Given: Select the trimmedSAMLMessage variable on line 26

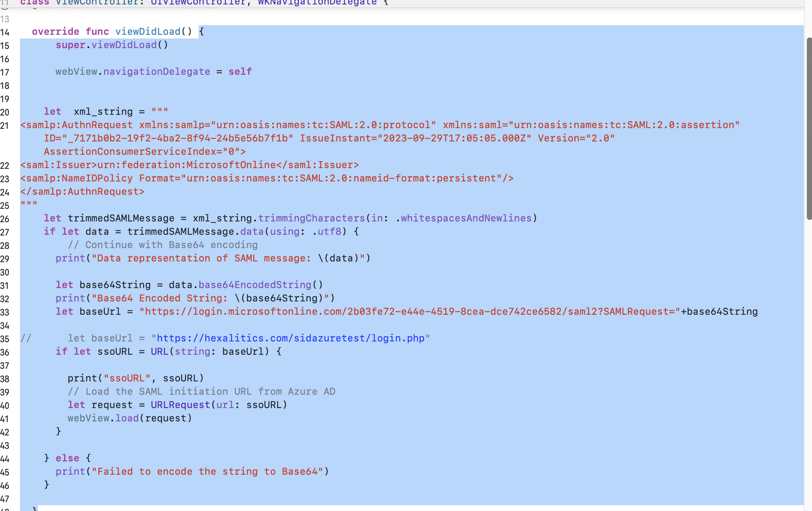Looking at the screenshot, I should 120,218.
